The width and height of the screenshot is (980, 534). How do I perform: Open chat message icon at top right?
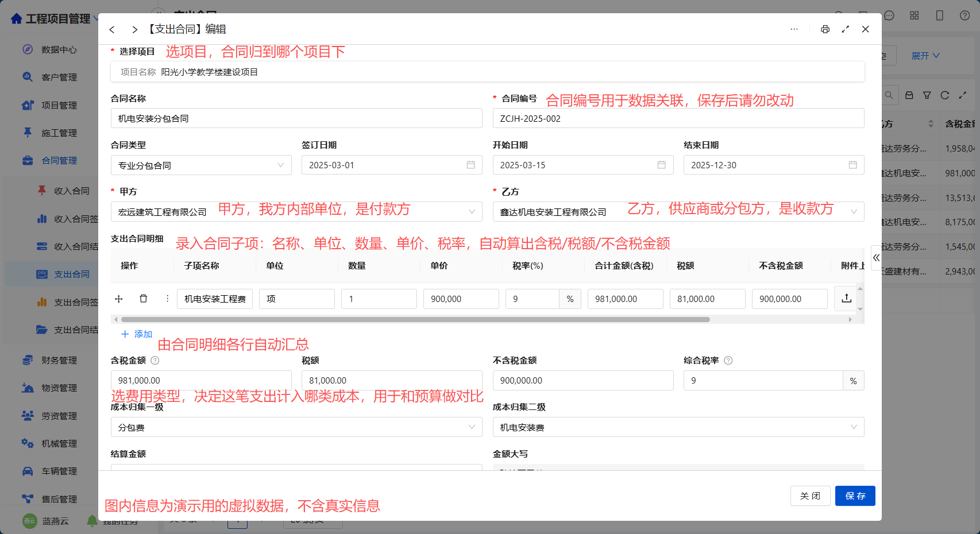889,16
